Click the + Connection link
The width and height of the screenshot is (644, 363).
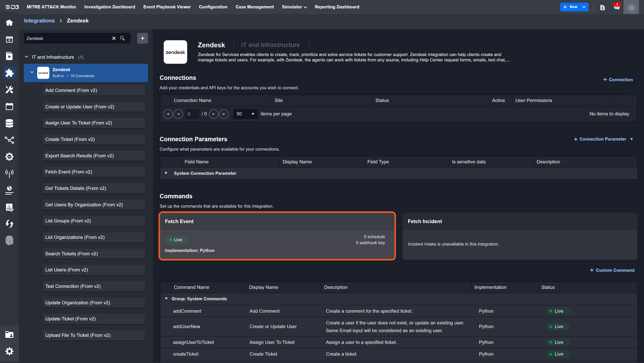pos(618,80)
